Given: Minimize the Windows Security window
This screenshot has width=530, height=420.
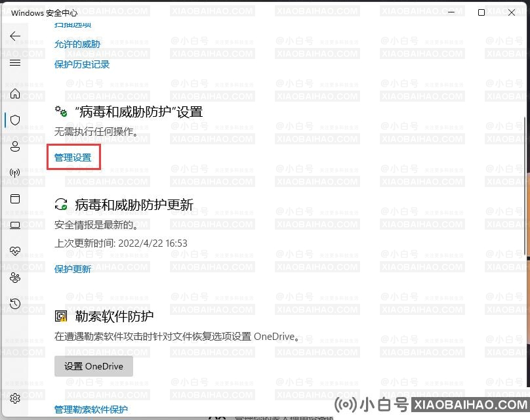Looking at the screenshot, I should click(x=451, y=12).
